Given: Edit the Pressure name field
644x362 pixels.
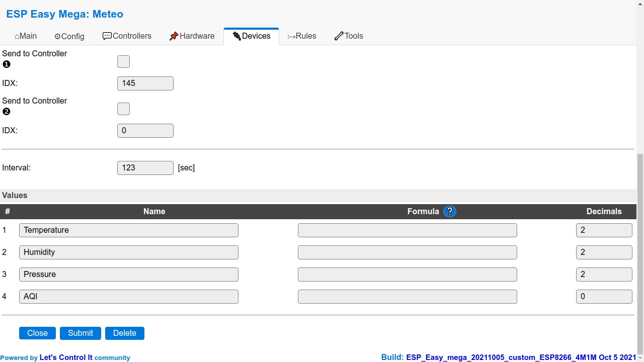Looking at the screenshot, I should coord(129,275).
